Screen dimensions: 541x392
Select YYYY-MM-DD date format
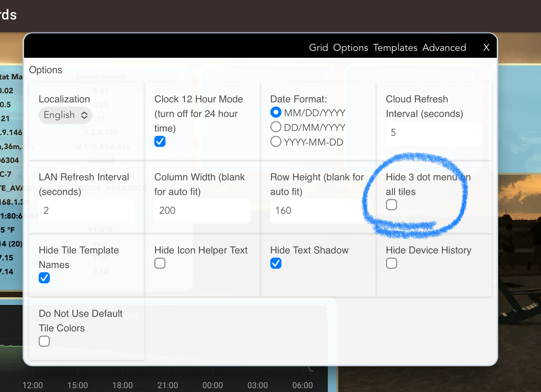[x=276, y=142]
